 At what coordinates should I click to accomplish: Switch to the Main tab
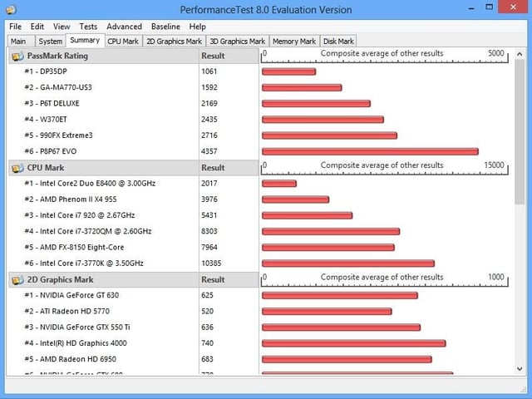(21, 42)
